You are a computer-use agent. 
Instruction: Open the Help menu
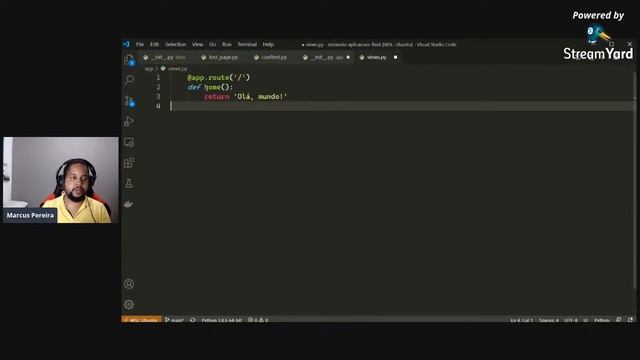[x=268, y=44]
